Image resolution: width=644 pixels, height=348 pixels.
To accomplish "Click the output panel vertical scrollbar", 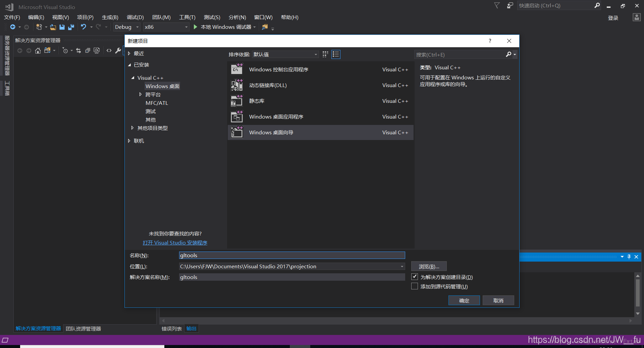I will click(638, 292).
